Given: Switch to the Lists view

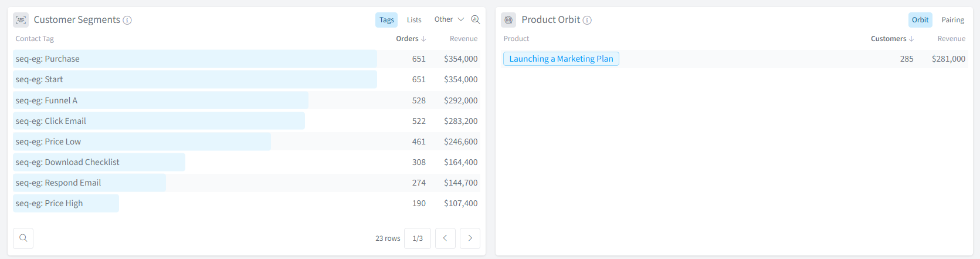Looking at the screenshot, I should [414, 20].
